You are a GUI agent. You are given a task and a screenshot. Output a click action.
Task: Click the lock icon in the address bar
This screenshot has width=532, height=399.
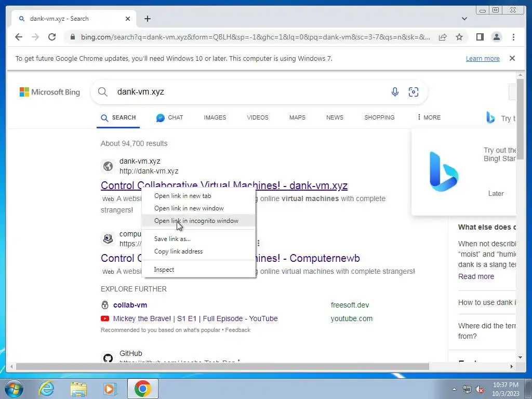tap(73, 37)
